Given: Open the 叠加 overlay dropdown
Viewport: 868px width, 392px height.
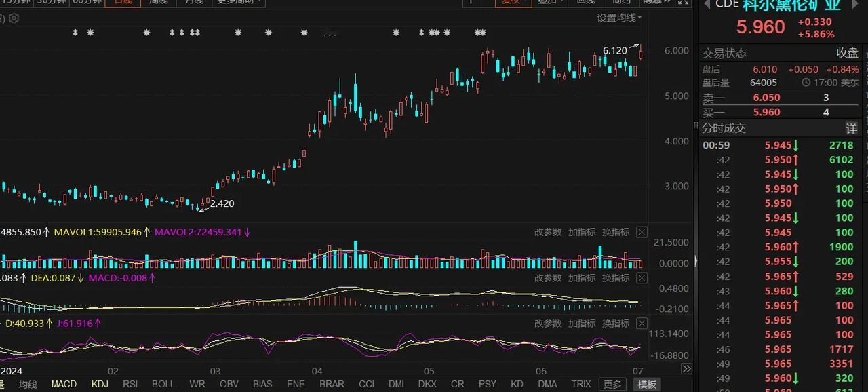Looking at the screenshot, I should 550,2.
